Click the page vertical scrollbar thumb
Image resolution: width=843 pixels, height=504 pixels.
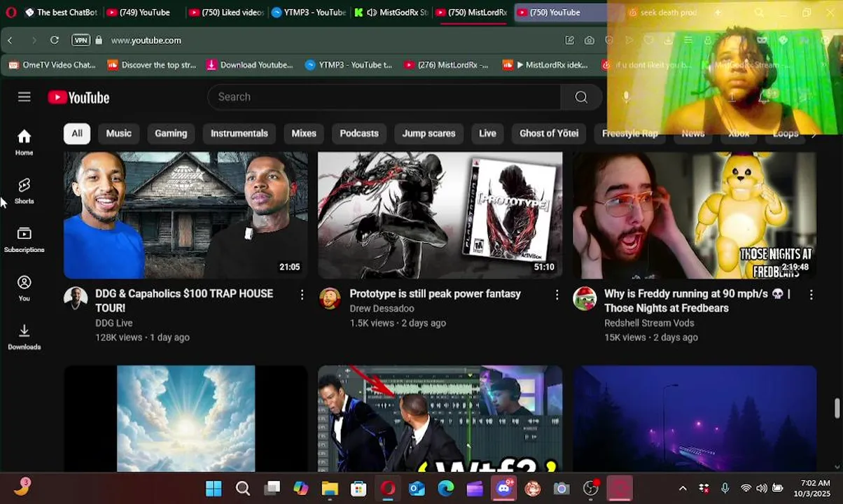(x=837, y=408)
